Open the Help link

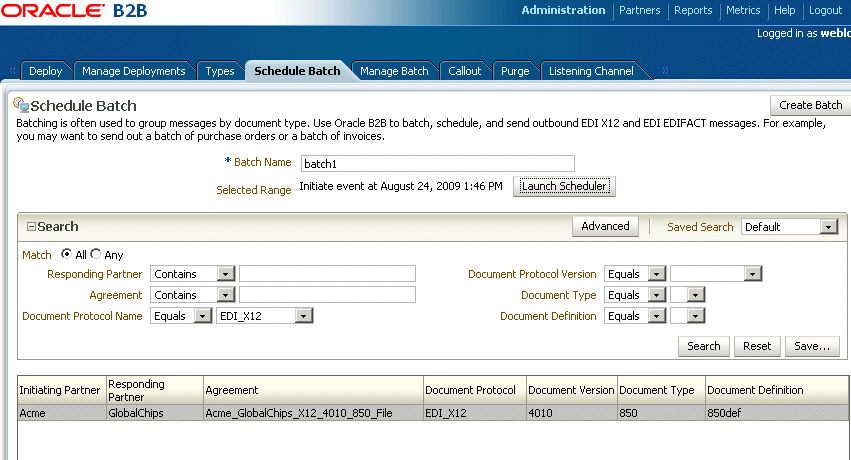(x=785, y=10)
